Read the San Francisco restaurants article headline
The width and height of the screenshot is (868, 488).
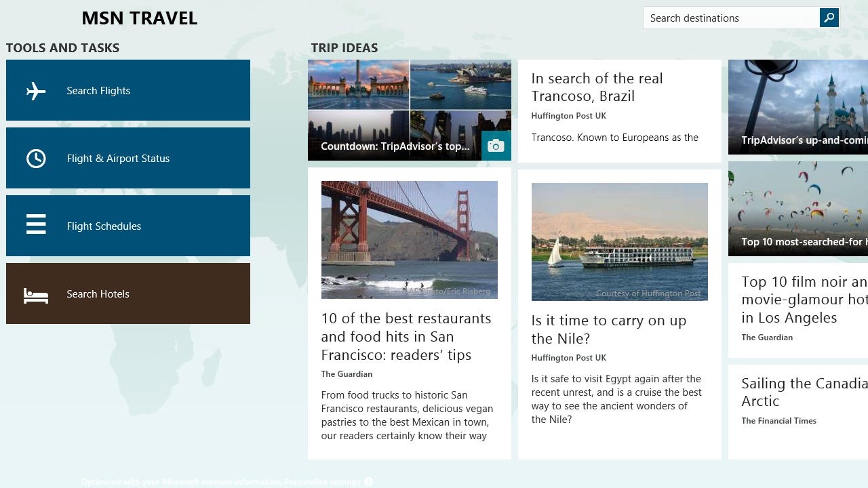(406, 337)
